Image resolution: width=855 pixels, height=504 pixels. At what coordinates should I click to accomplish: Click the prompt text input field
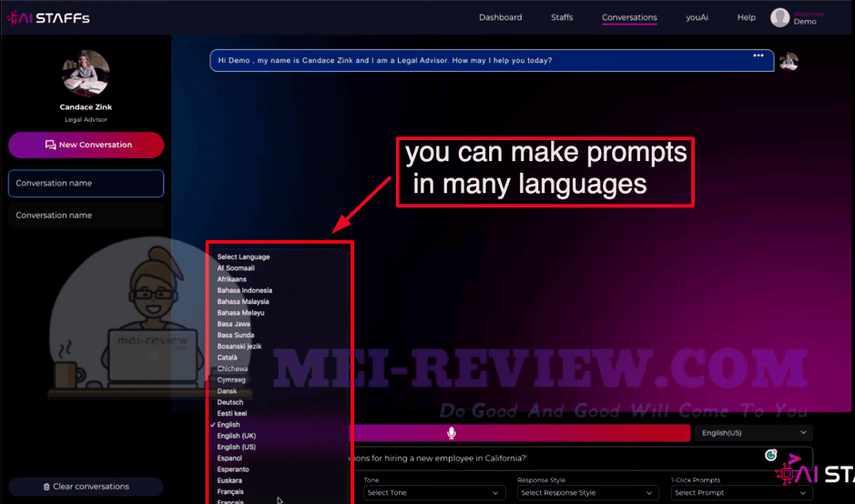pyautogui.click(x=578, y=459)
